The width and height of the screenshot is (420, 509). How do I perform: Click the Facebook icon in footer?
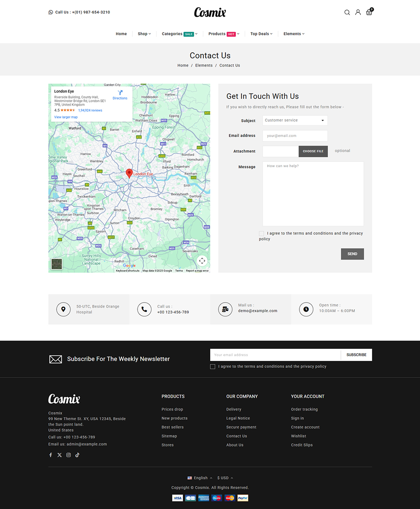click(x=50, y=455)
